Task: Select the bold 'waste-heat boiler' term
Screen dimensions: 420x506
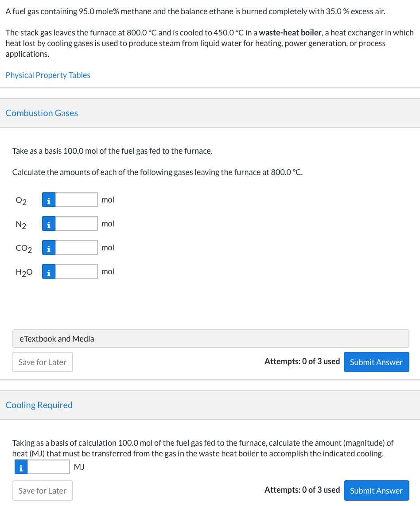Action: tap(290, 33)
